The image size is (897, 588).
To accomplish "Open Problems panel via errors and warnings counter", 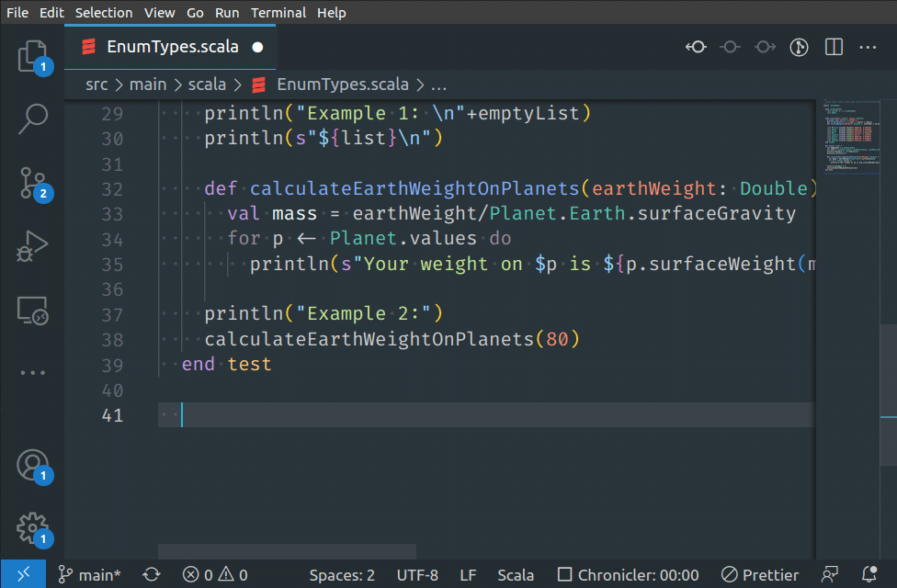I will tap(215, 575).
